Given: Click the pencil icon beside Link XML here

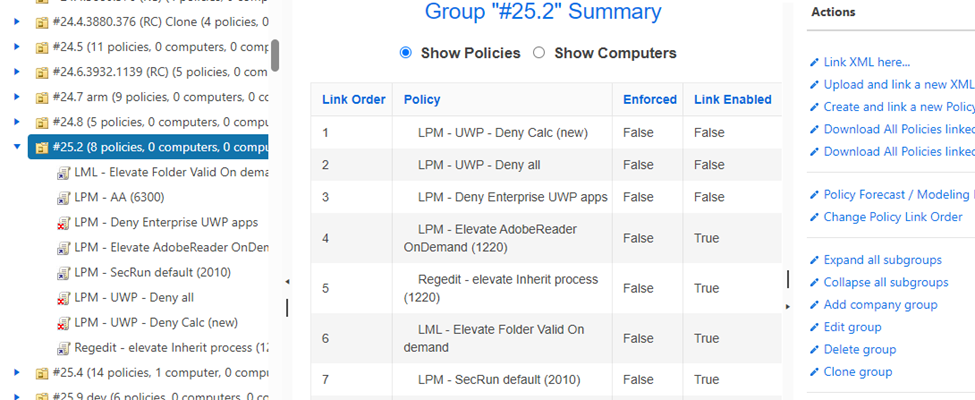Looking at the screenshot, I should click(x=814, y=63).
